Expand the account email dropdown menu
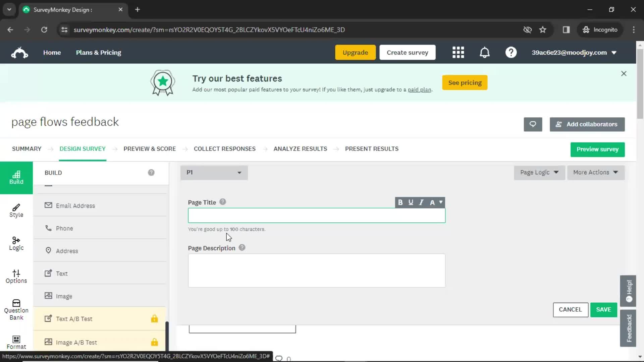 574,53
